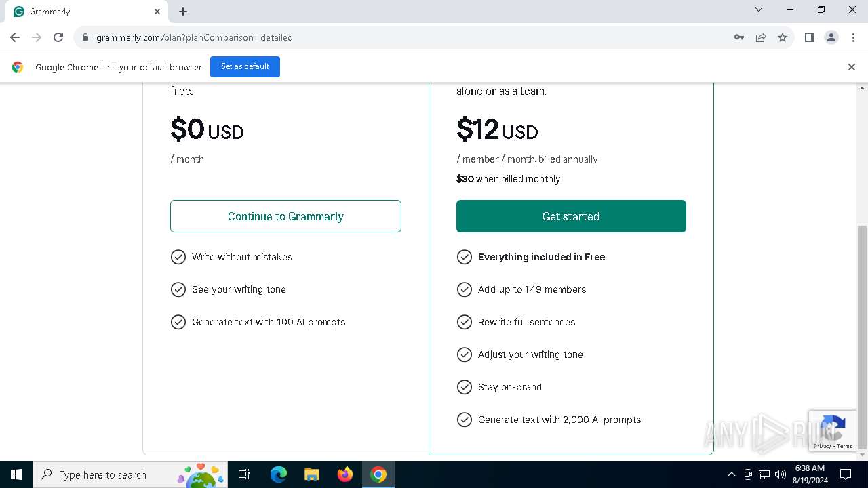Click the Set as default button
This screenshot has width=868, height=488.
[245, 66]
